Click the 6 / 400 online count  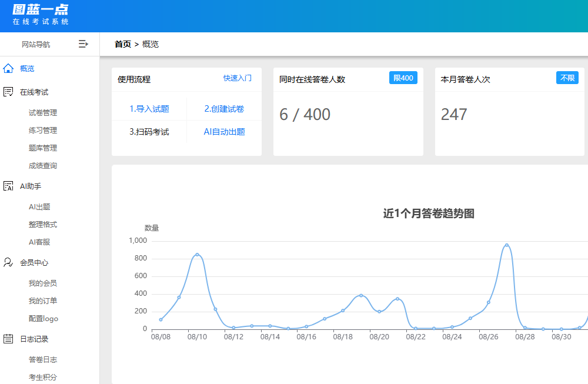pos(305,114)
